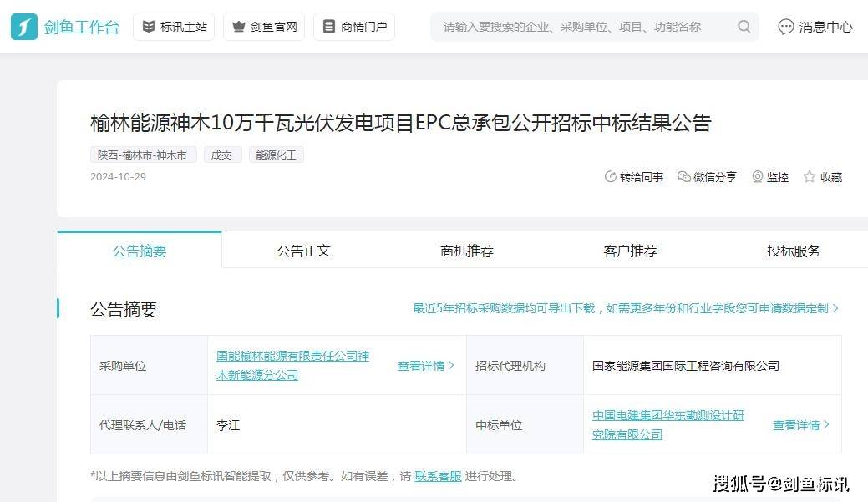The height and width of the screenshot is (502, 868).
Task: Click the magnifier search icon
Action: 744,27
